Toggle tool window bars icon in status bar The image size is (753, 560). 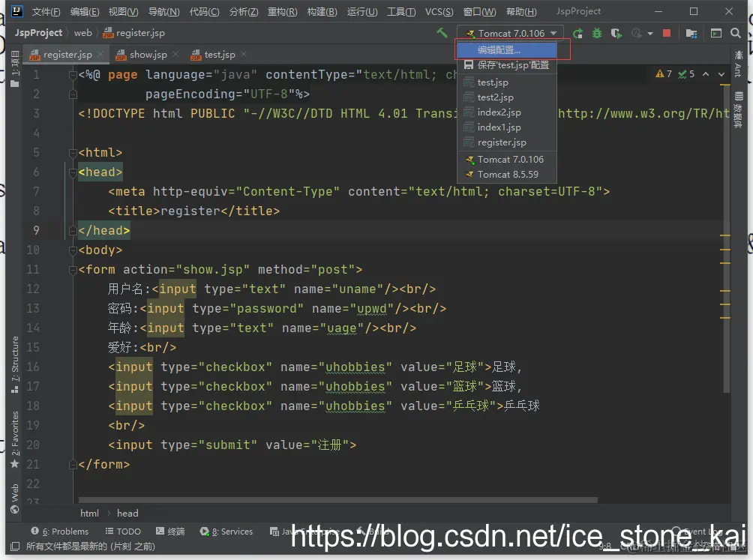[15, 546]
